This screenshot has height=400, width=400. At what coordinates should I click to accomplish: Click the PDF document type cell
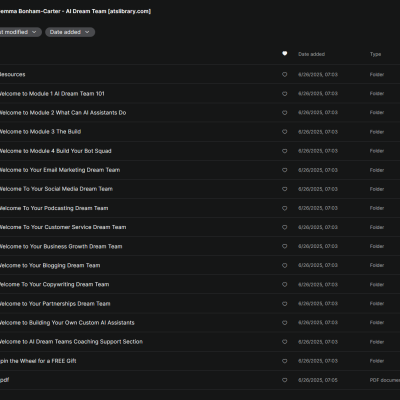click(x=385, y=380)
